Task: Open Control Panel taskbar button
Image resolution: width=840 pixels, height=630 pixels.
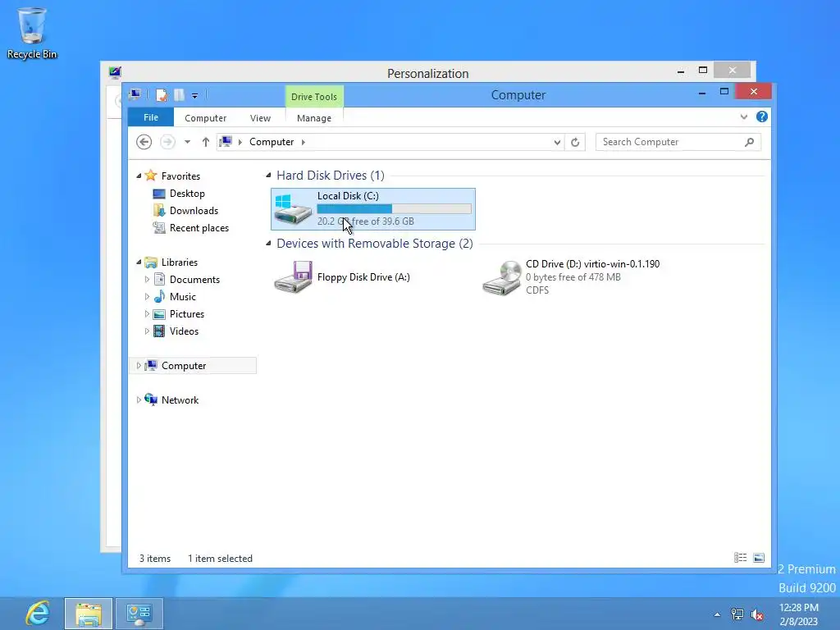Action: 139,614
